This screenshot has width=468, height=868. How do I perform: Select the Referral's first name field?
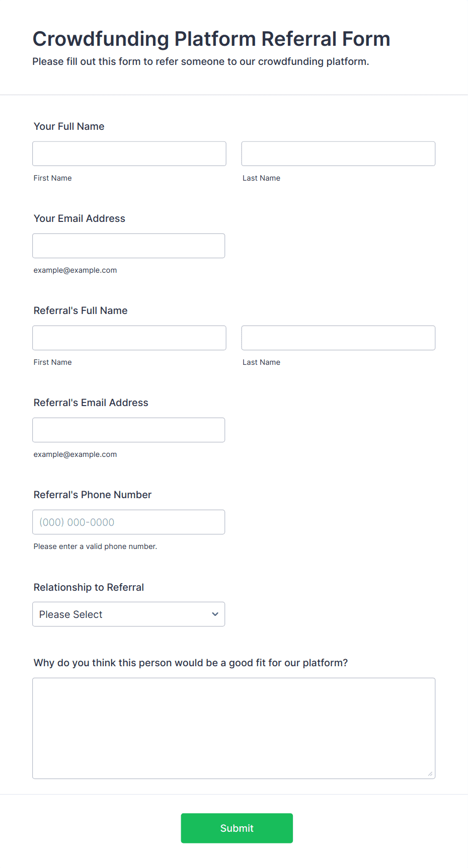click(x=129, y=338)
